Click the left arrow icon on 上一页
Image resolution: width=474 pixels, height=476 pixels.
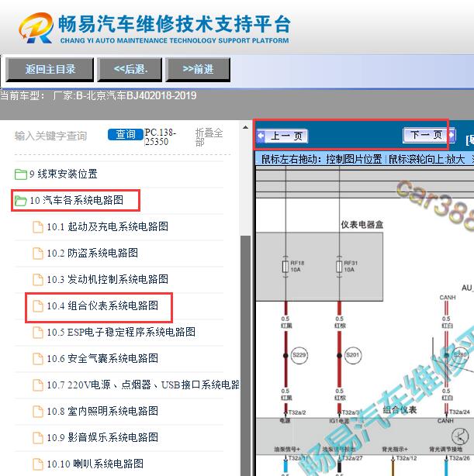[x=261, y=136]
